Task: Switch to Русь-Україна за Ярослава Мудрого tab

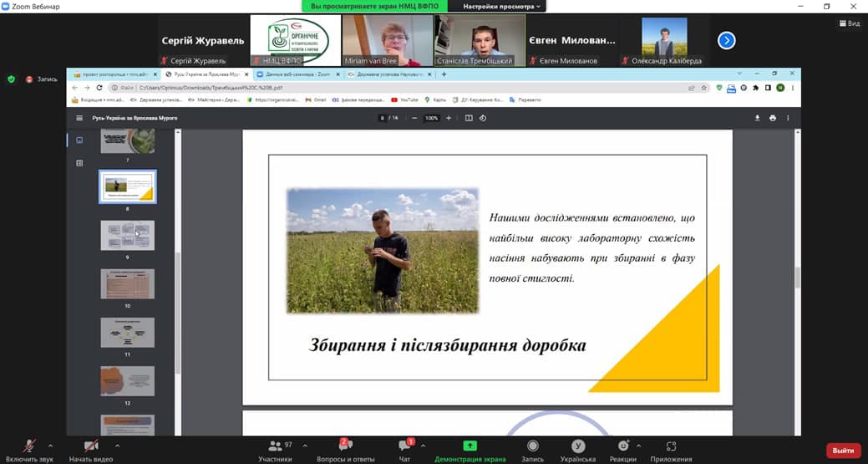Action: coord(207,74)
